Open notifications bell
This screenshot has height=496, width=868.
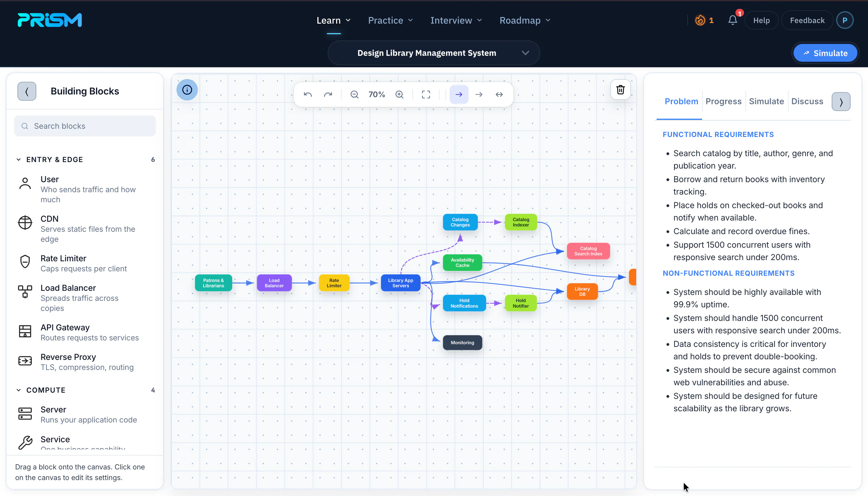[x=732, y=20]
